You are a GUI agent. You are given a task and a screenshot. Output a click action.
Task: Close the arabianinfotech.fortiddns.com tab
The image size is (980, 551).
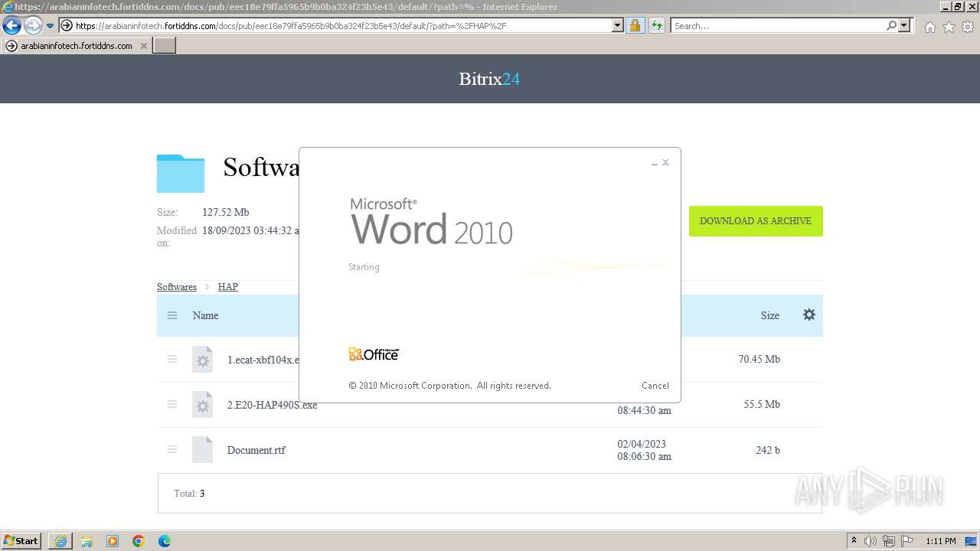pyautogui.click(x=143, y=46)
